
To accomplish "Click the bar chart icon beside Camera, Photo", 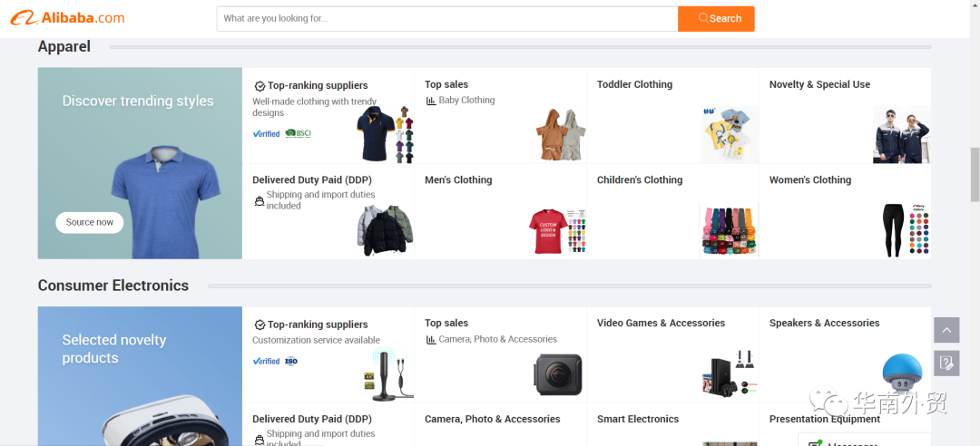I will 431,340.
